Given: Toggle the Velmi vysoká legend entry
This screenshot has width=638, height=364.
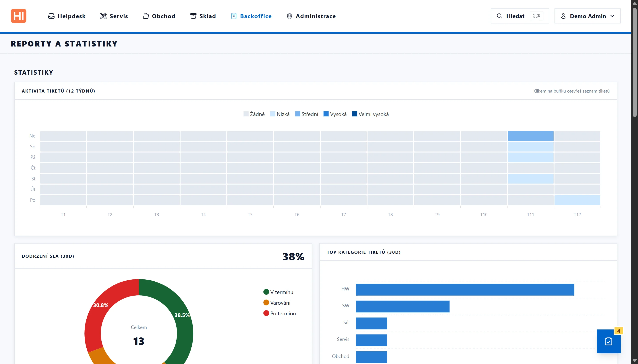Looking at the screenshot, I should pyautogui.click(x=370, y=114).
